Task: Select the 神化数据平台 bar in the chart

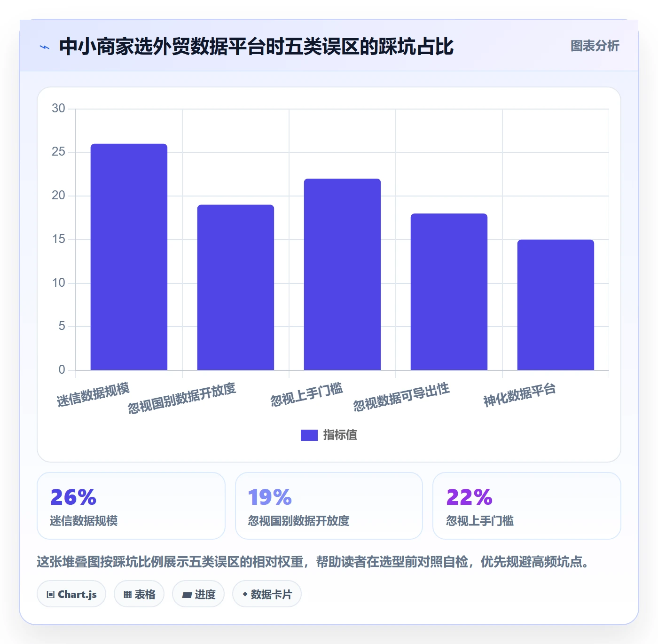Action: [x=556, y=305]
